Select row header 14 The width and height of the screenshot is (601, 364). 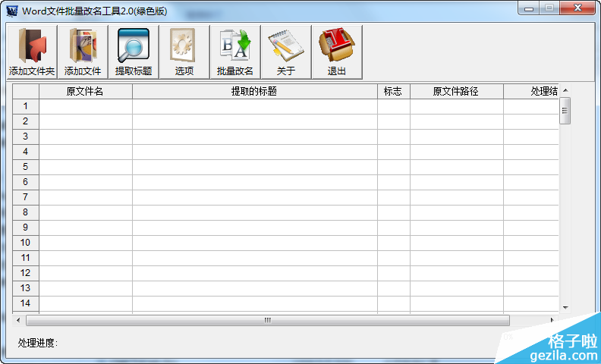click(26, 303)
